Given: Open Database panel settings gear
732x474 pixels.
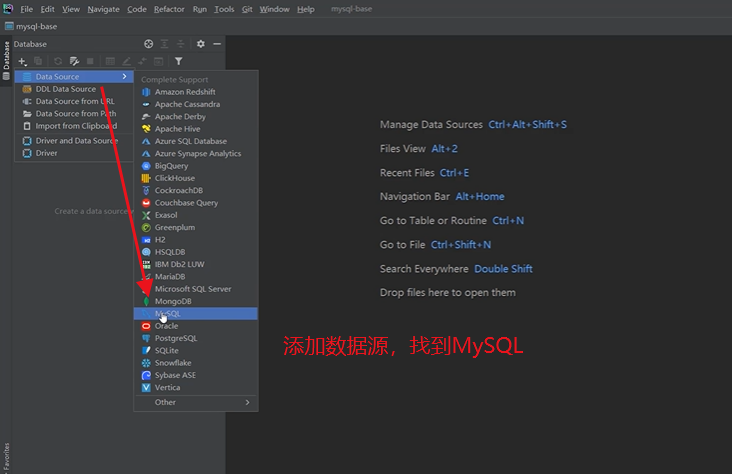Looking at the screenshot, I should (x=201, y=44).
